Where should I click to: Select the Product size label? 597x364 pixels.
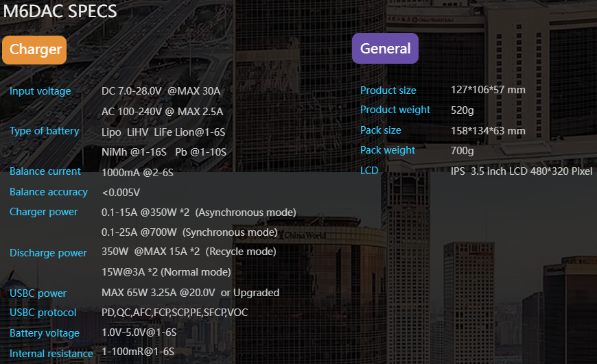tap(388, 90)
